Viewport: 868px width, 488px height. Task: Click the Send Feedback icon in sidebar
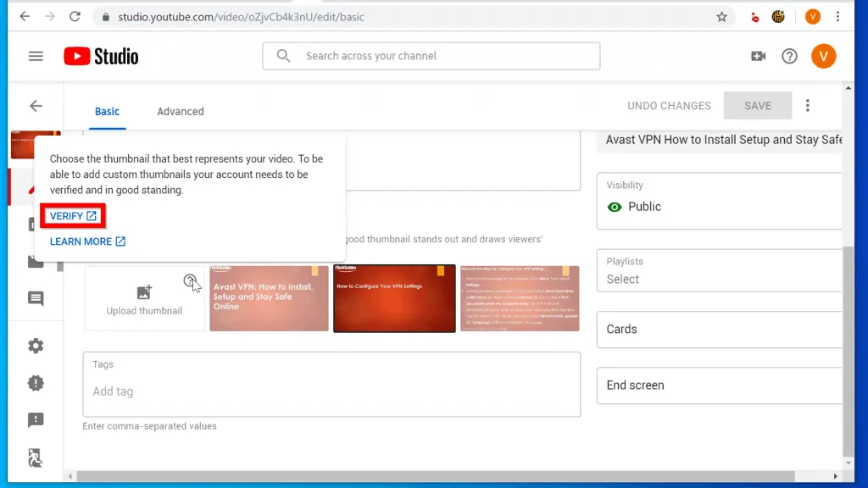point(36,420)
